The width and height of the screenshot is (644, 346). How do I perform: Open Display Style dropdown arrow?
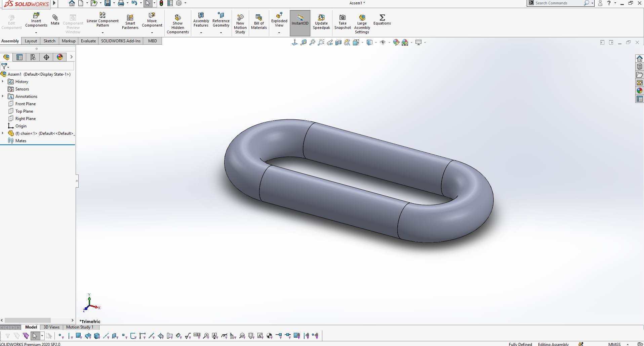[376, 42]
